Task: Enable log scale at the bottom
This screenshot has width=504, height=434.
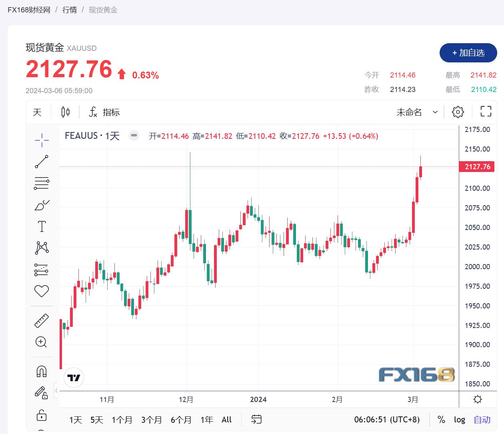Action: [459, 420]
